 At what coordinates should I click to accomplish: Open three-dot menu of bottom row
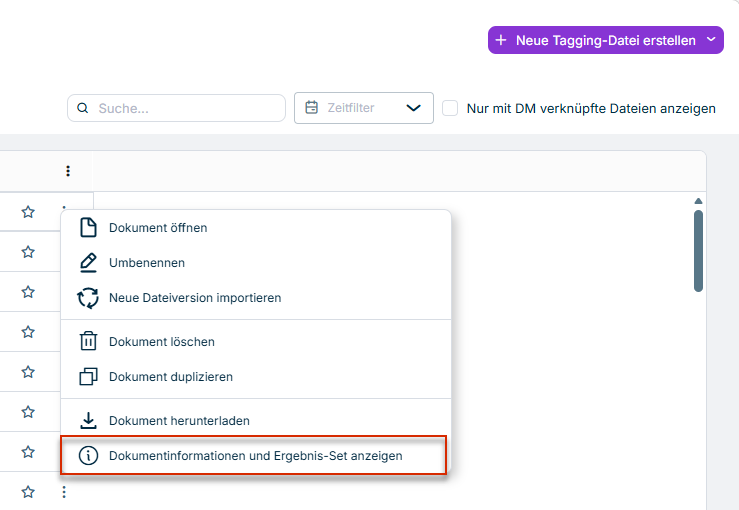click(64, 492)
